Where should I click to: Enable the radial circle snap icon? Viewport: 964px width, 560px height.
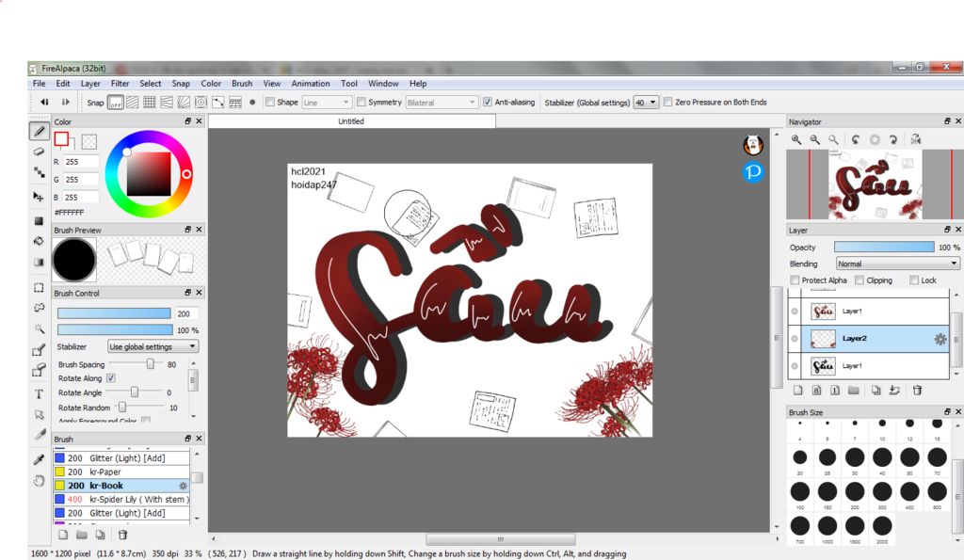(x=201, y=103)
